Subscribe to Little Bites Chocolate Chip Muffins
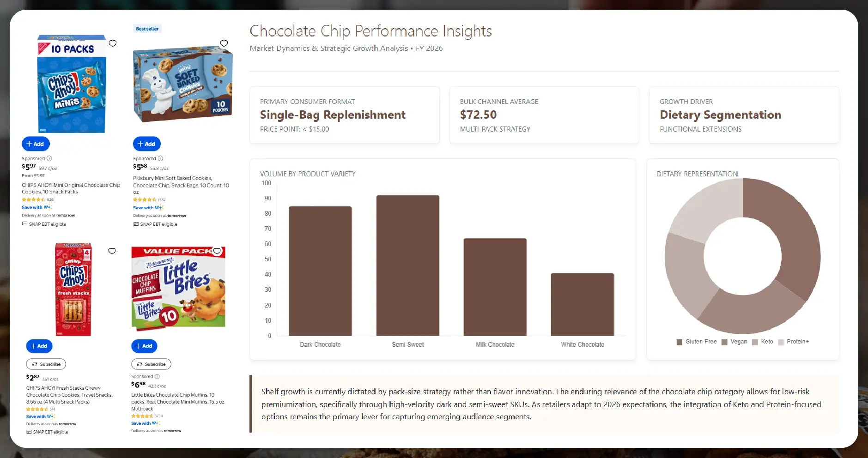Viewport: 868px width, 458px height. coord(151,364)
